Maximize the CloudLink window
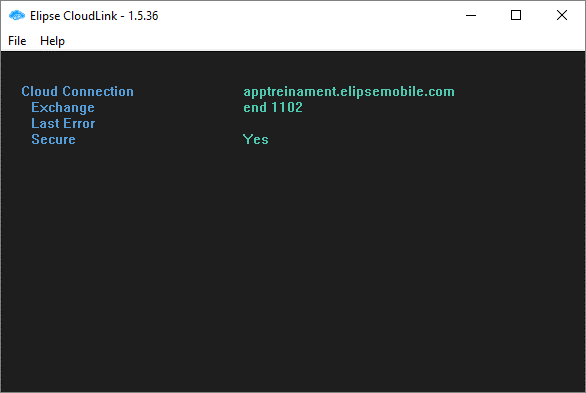 pyautogui.click(x=516, y=15)
